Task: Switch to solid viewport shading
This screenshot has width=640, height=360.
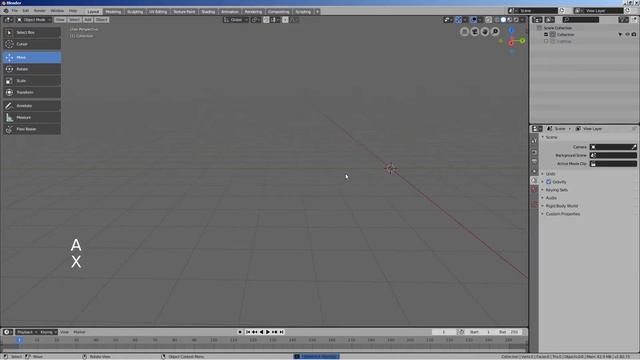Action: pos(503,20)
